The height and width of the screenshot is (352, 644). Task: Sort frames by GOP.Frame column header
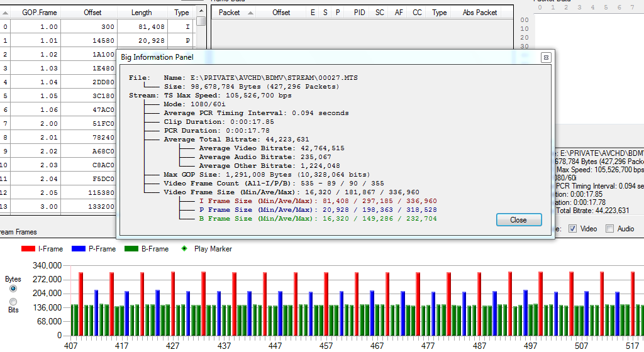click(40, 13)
